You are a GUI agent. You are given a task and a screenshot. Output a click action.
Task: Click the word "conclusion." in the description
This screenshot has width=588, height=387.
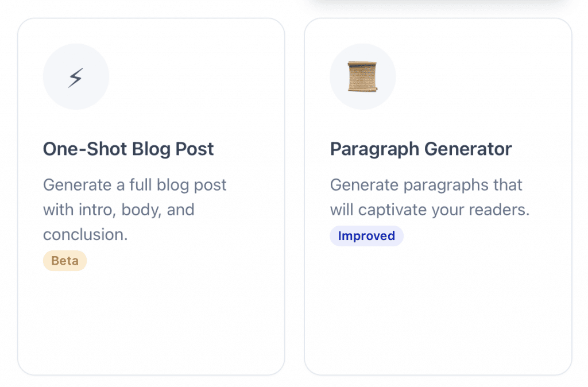coord(85,234)
